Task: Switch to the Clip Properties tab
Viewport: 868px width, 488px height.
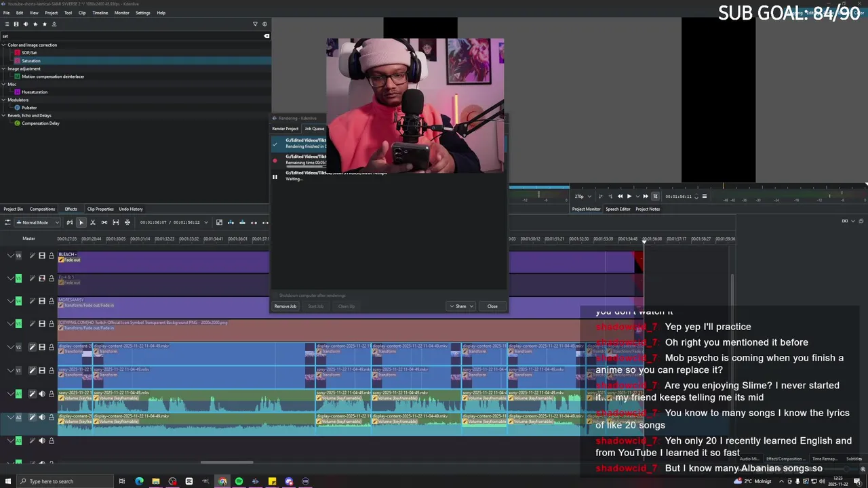Action: click(100, 209)
